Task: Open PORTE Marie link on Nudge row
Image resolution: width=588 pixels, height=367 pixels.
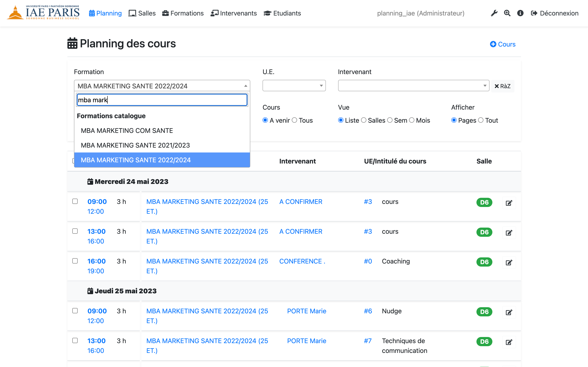Action: [x=307, y=311]
